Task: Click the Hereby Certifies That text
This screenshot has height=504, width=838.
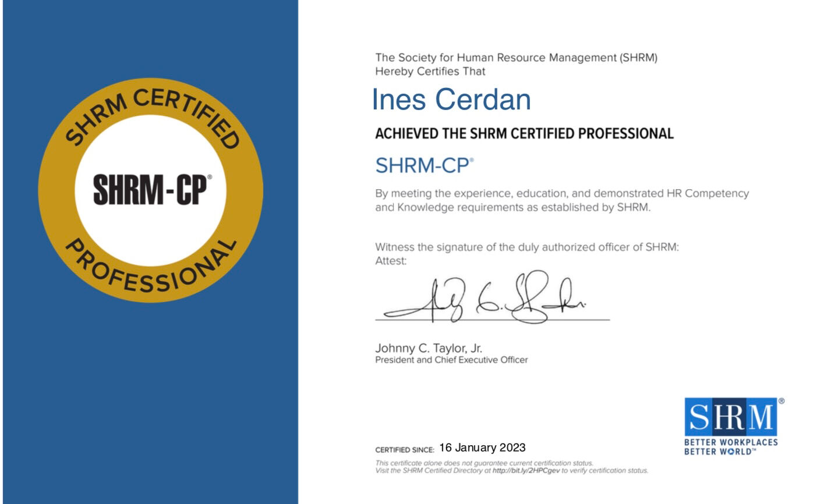Action: [430, 72]
